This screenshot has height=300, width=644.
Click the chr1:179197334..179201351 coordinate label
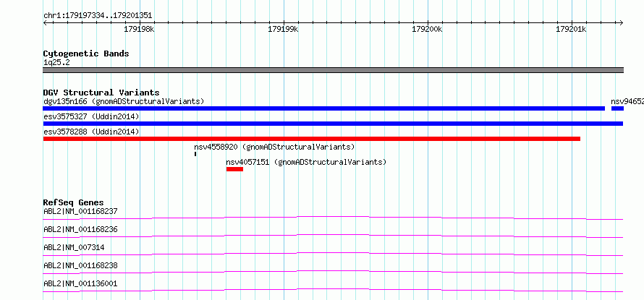coord(98,16)
